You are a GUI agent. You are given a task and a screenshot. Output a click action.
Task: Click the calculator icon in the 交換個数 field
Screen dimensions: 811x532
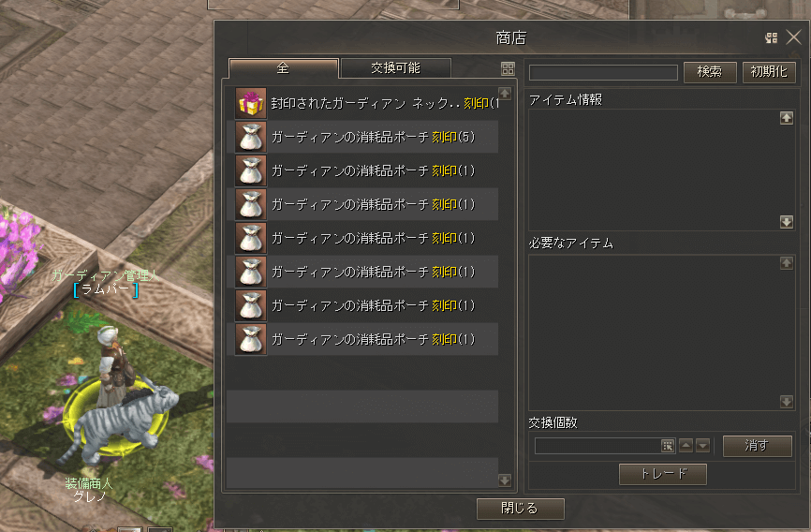click(x=668, y=446)
